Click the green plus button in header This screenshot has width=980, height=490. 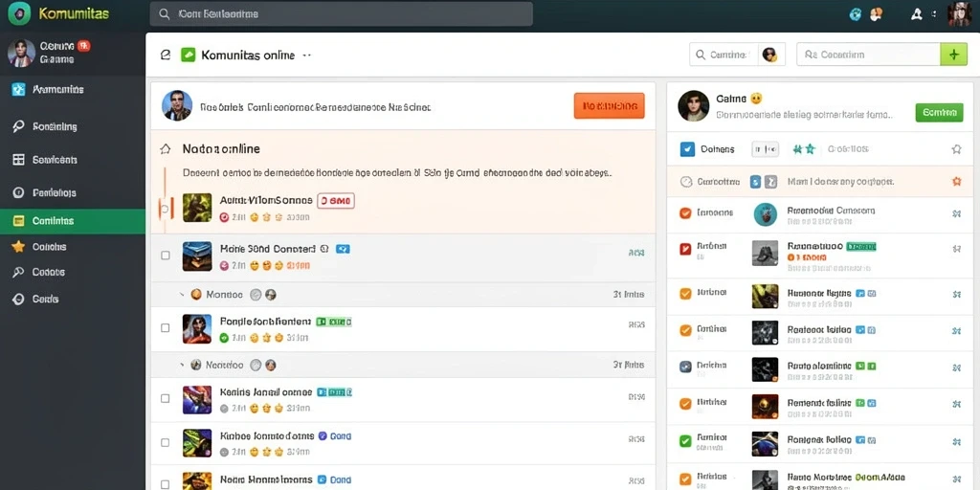(954, 55)
